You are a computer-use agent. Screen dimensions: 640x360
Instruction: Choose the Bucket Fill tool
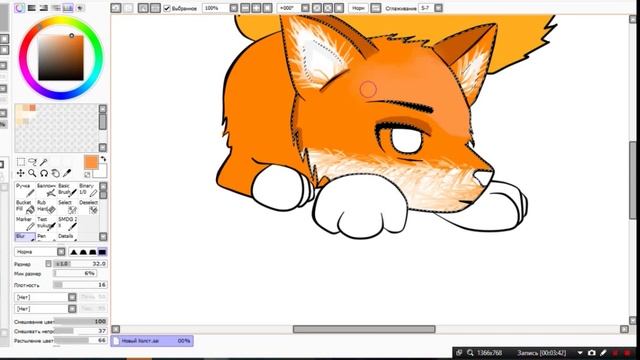pos(25,207)
